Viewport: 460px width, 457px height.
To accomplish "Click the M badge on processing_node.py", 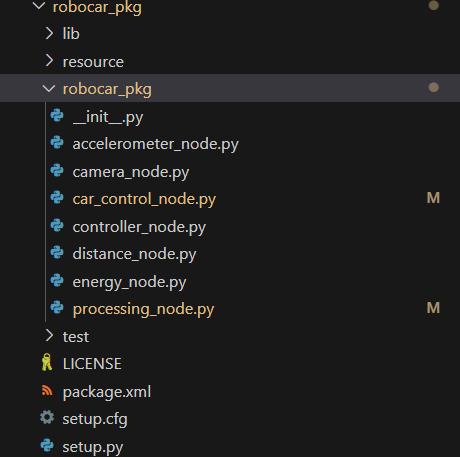I will click(x=433, y=308).
